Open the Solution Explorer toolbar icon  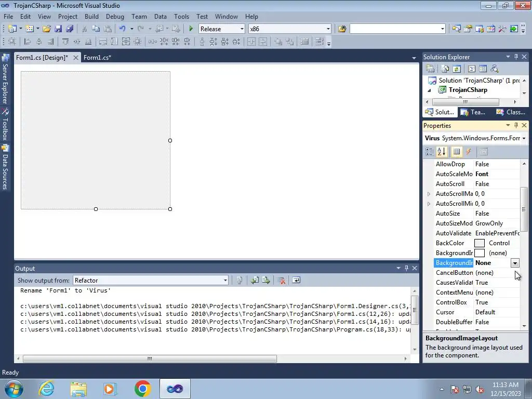coord(456,29)
